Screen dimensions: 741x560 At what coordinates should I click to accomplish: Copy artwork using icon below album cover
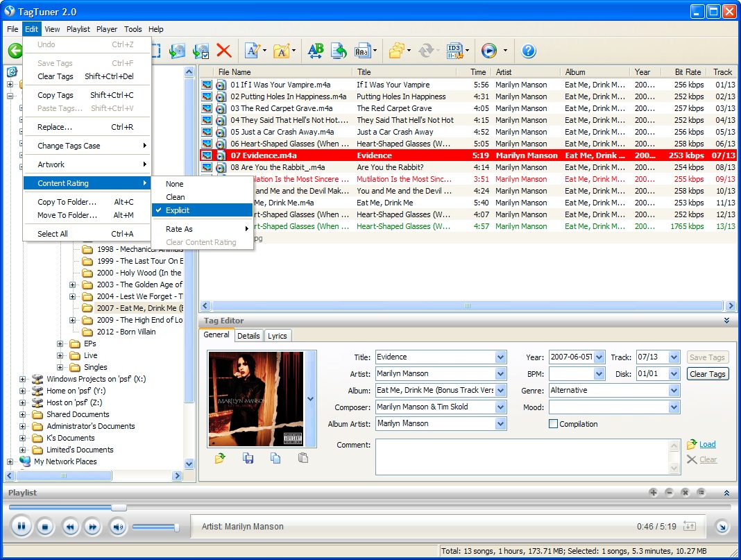tap(275, 458)
